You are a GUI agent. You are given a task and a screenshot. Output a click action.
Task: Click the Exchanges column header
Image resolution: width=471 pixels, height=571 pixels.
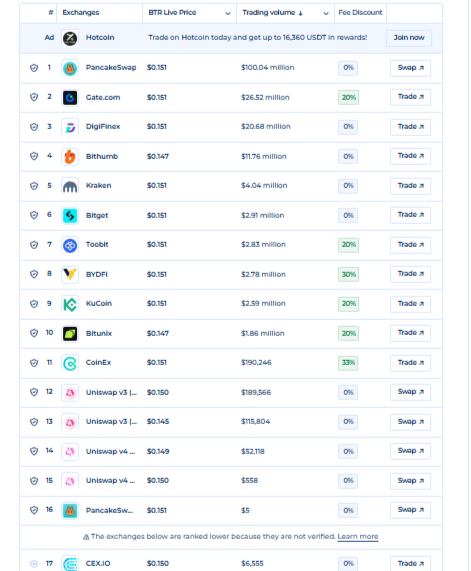(81, 12)
